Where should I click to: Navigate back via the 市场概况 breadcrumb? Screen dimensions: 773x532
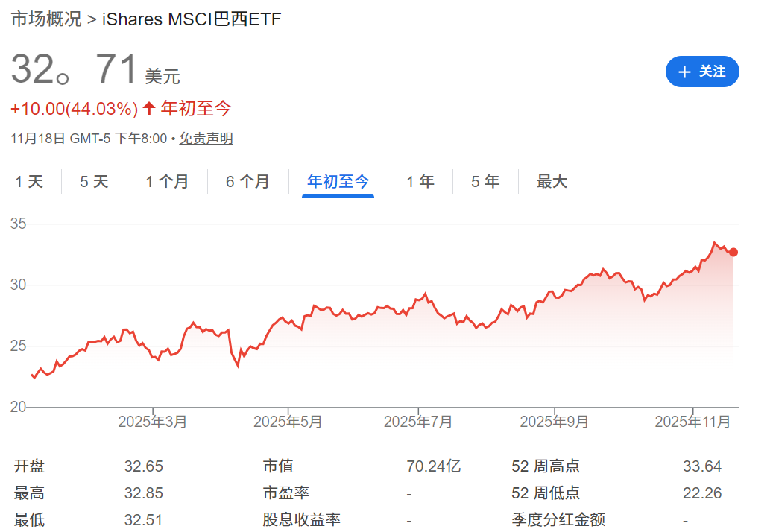[47, 19]
